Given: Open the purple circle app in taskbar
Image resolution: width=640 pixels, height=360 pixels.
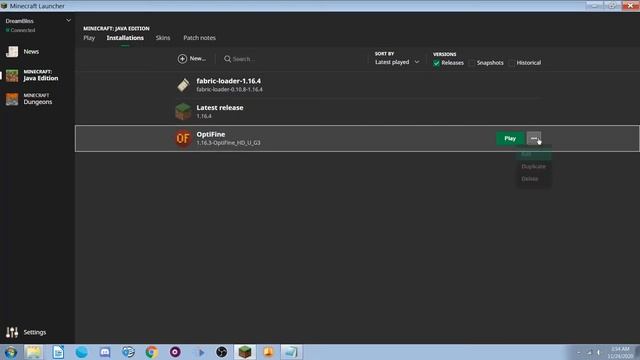Looking at the screenshot, I should tap(175, 352).
